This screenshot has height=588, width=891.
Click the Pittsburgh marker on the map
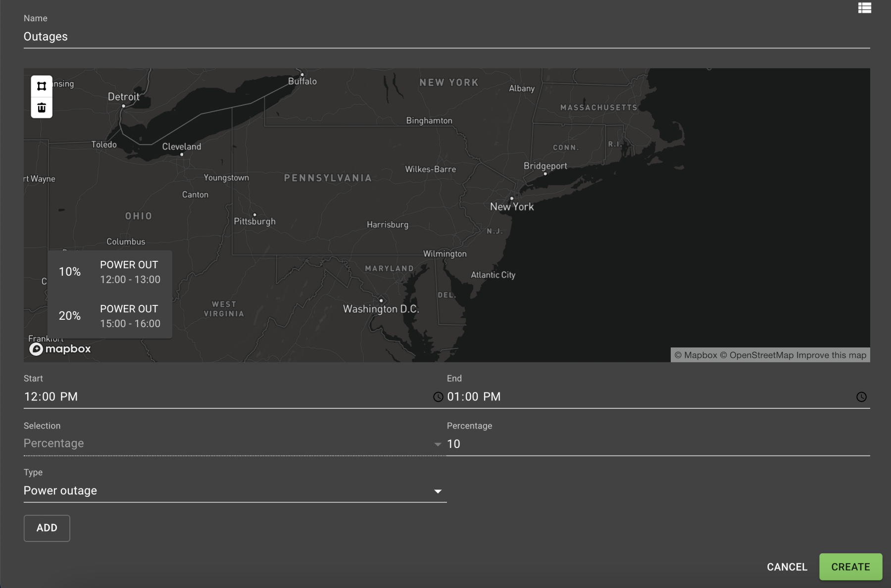[x=254, y=214]
